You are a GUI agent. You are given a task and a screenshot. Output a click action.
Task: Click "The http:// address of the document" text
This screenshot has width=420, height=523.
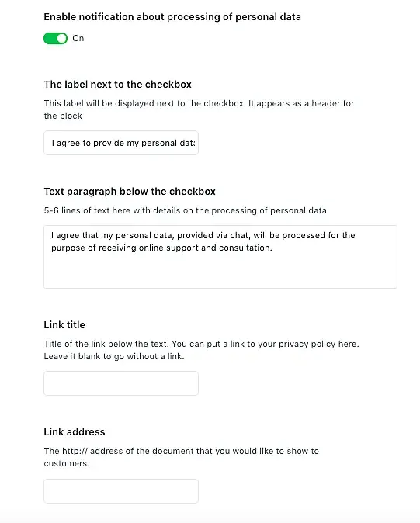181,451
